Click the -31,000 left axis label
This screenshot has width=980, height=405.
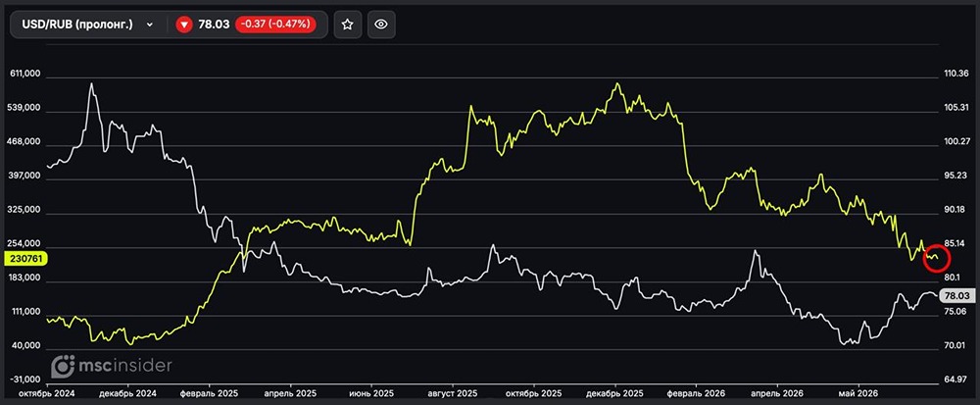26,380
